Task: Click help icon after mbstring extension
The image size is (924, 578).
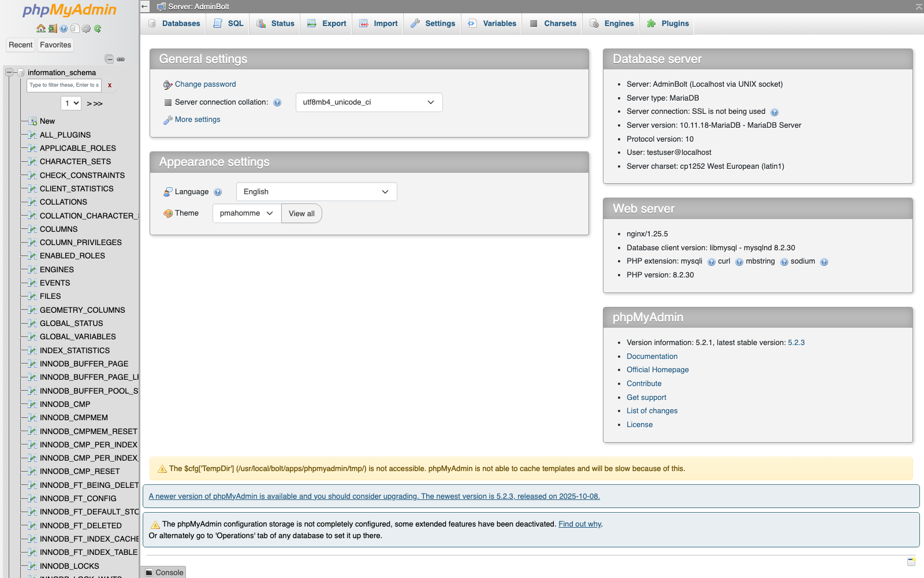Action: click(x=784, y=262)
